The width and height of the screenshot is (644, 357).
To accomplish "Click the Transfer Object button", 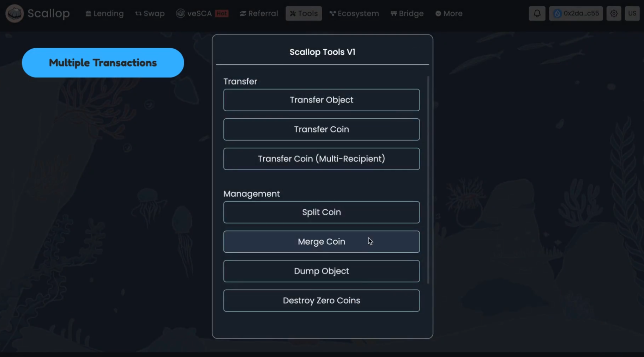I will tap(321, 100).
